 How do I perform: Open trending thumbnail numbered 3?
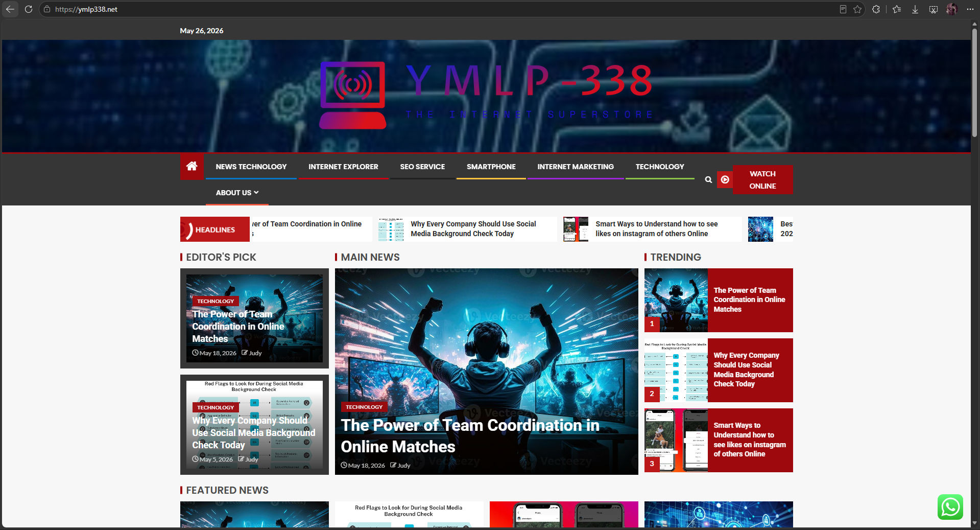point(676,440)
